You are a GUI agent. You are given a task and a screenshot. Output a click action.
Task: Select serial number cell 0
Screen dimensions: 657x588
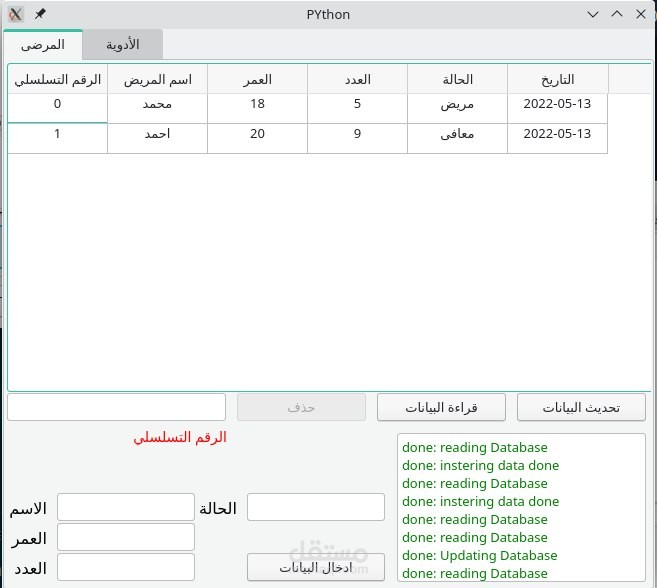(x=57, y=108)
